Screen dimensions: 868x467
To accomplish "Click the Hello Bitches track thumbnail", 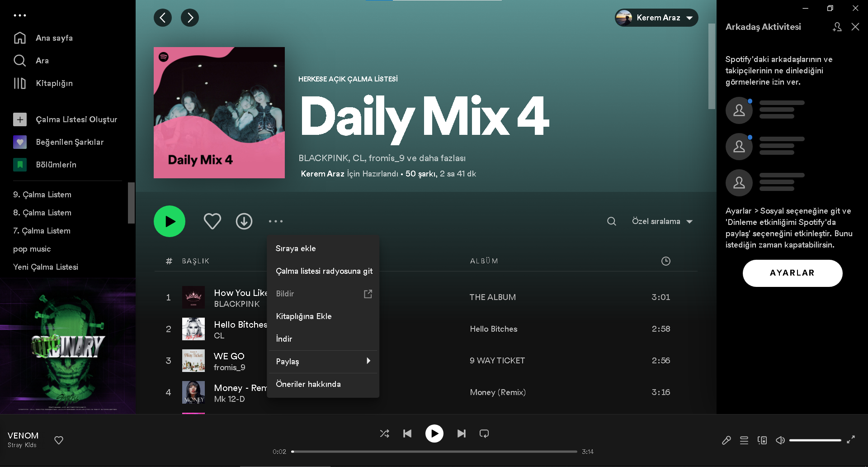I will tap(193, 329).
